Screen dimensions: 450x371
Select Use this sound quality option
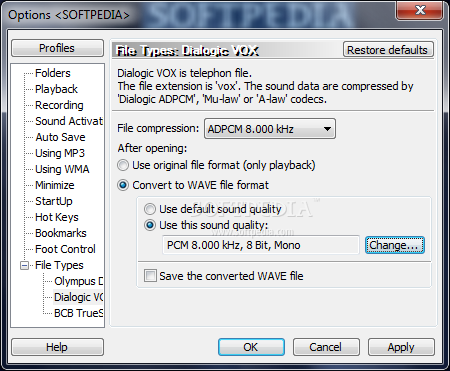tap(206, 225)
